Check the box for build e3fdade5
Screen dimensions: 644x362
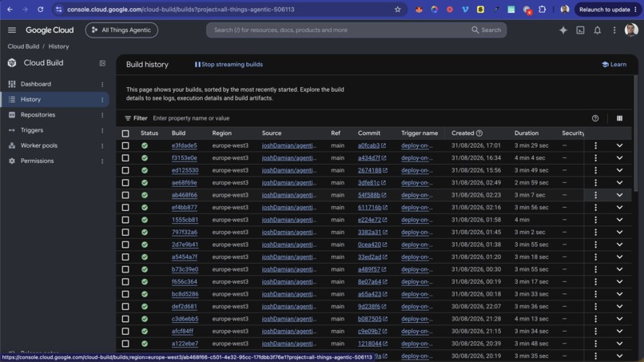point(125,145)
